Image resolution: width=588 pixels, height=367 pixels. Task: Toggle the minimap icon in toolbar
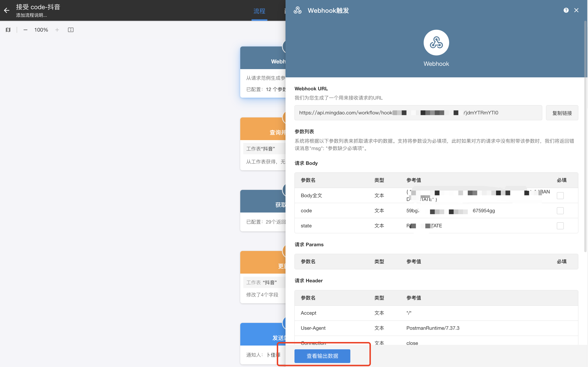[x=8, y=30]
